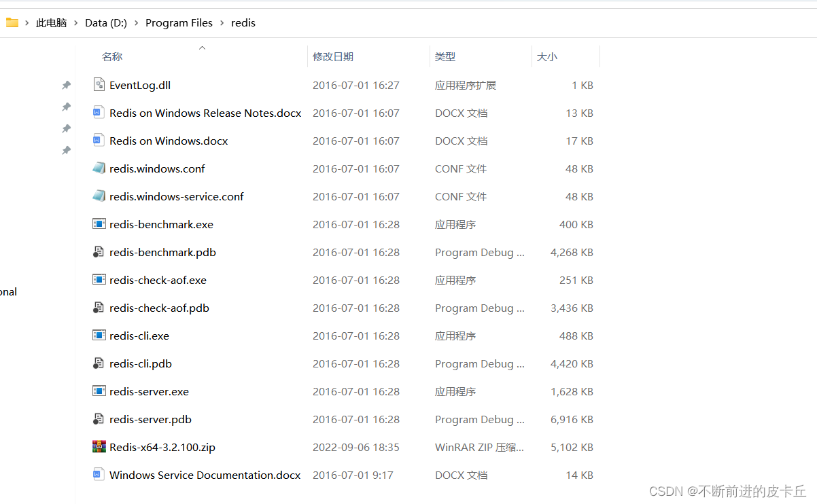
Task: Click the date 2022-09-06 18:35
Action: pos(356,447)
